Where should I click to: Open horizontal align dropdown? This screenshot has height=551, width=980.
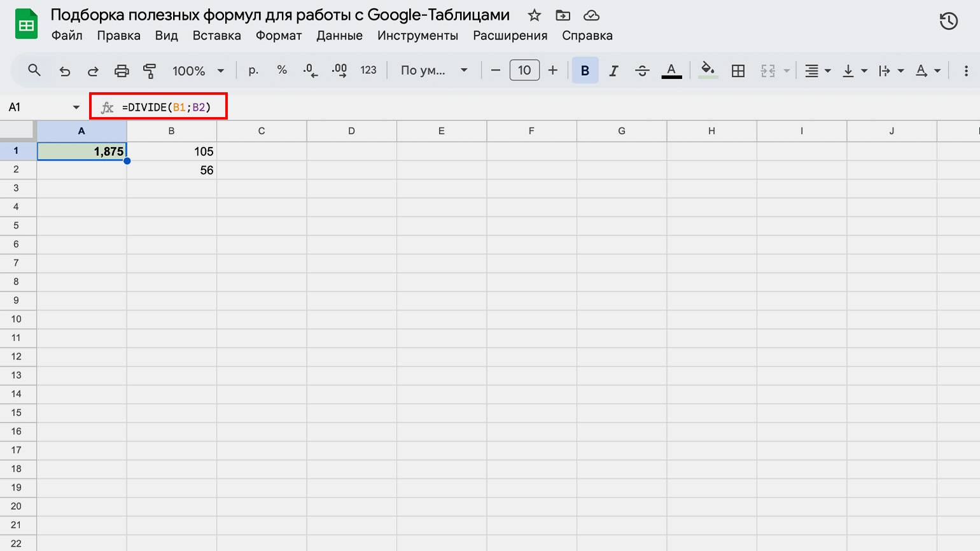tap(818, 71)
